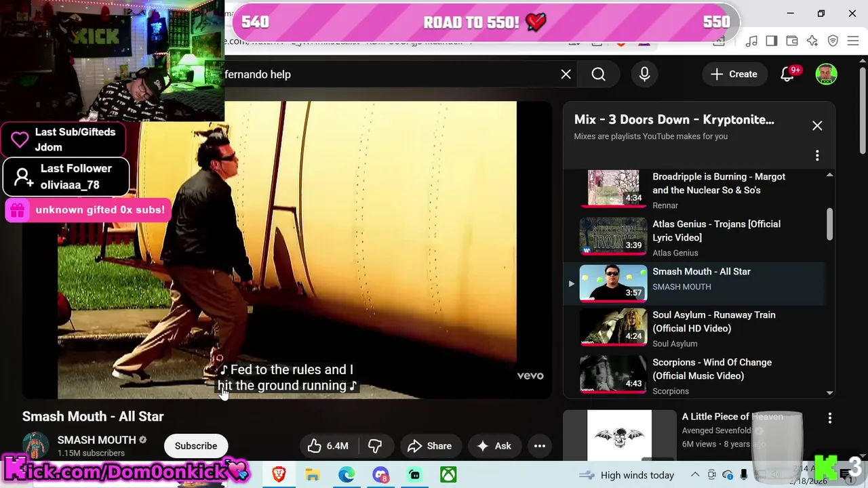868x488 pixels.
Task: Open Brave Leo AI sparkle icon
Action: coord(812,41)
